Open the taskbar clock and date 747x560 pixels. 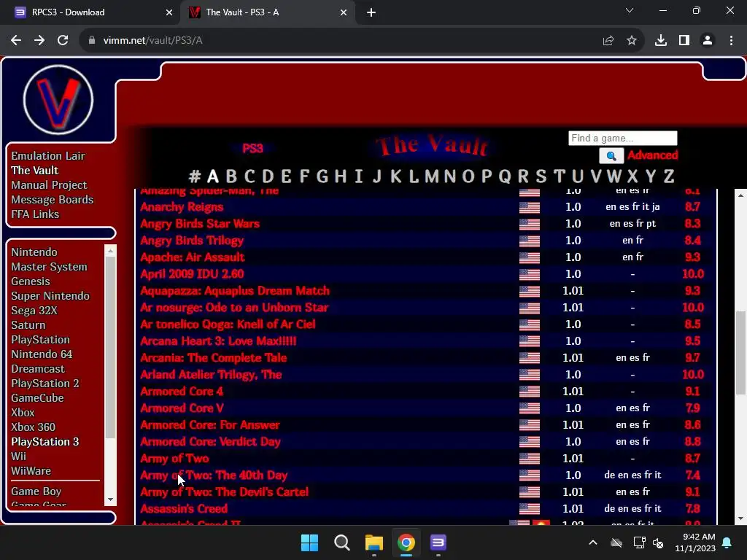pos(695,542)
